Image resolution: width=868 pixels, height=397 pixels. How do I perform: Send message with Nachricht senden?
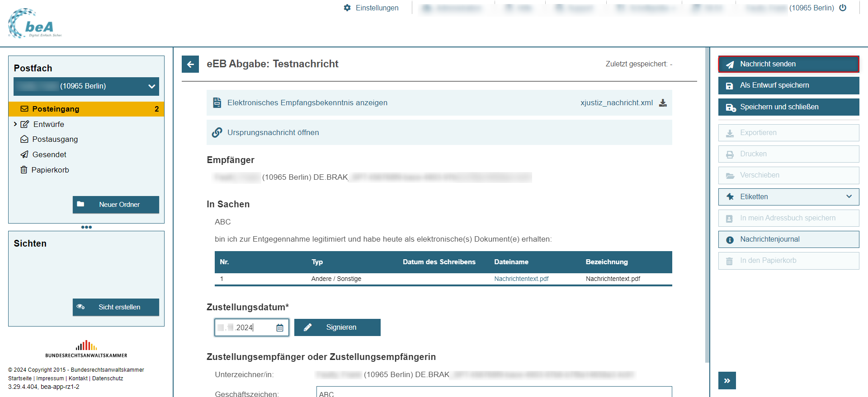point(788,64)
